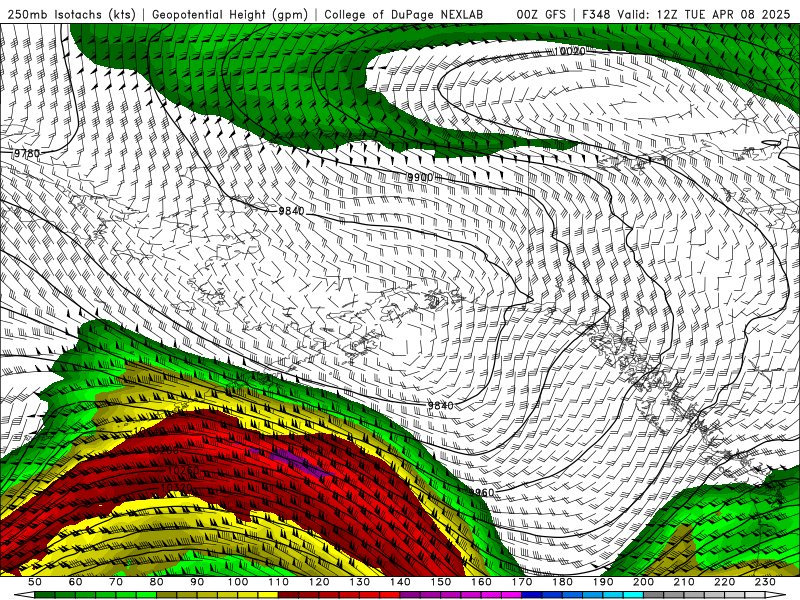Click the 130 kts color scale label
800x600 pixels.
pos(360,582)
